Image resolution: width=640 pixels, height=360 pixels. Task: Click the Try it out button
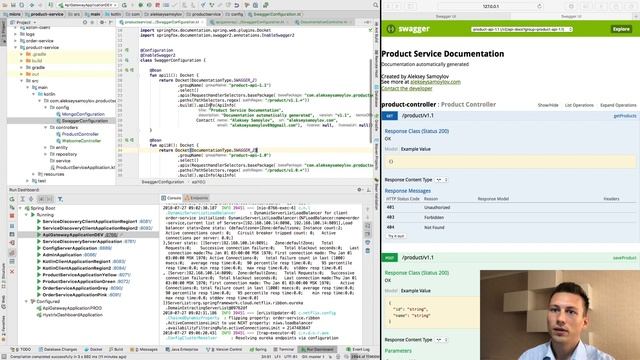(x=396, y=236)
